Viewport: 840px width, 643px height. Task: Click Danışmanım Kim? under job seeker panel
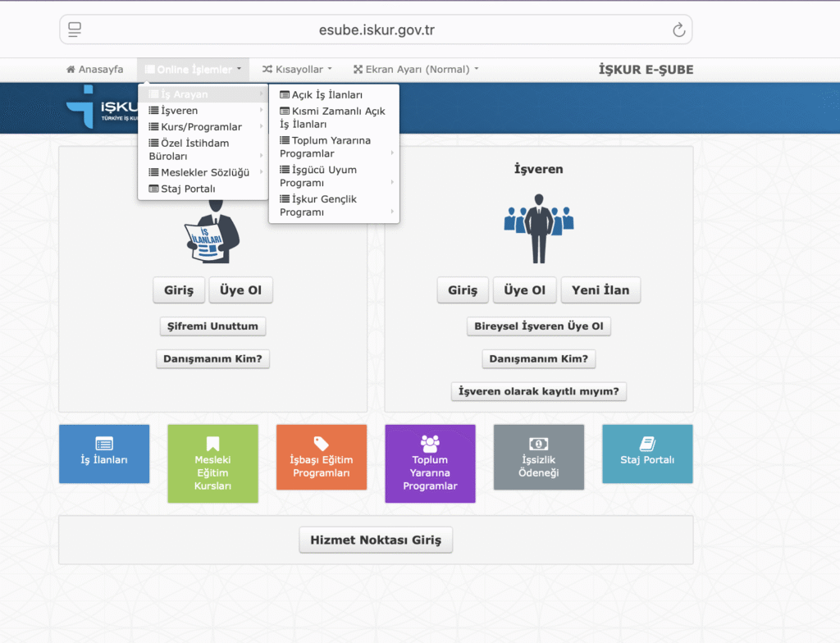[212, 359]
